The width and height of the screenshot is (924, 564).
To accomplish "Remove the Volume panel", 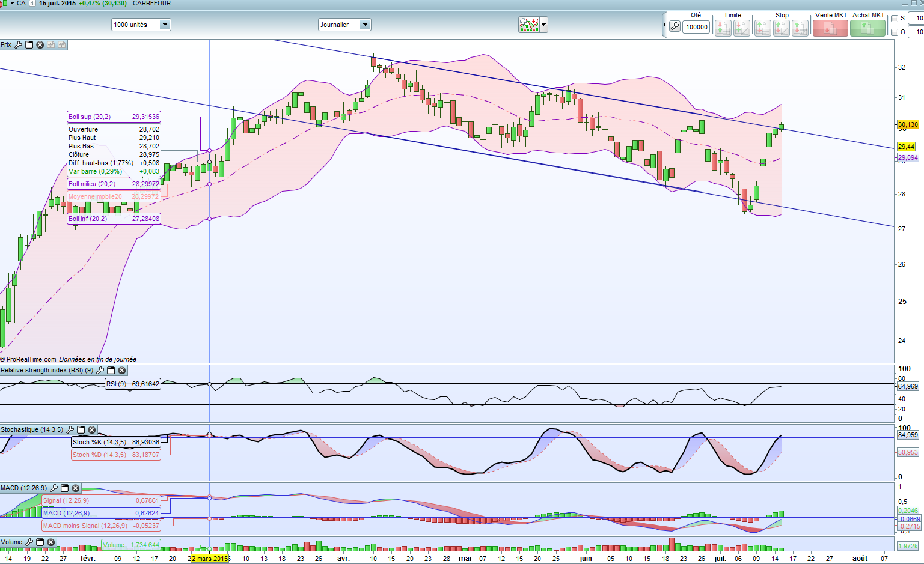I will coord(51,542).
